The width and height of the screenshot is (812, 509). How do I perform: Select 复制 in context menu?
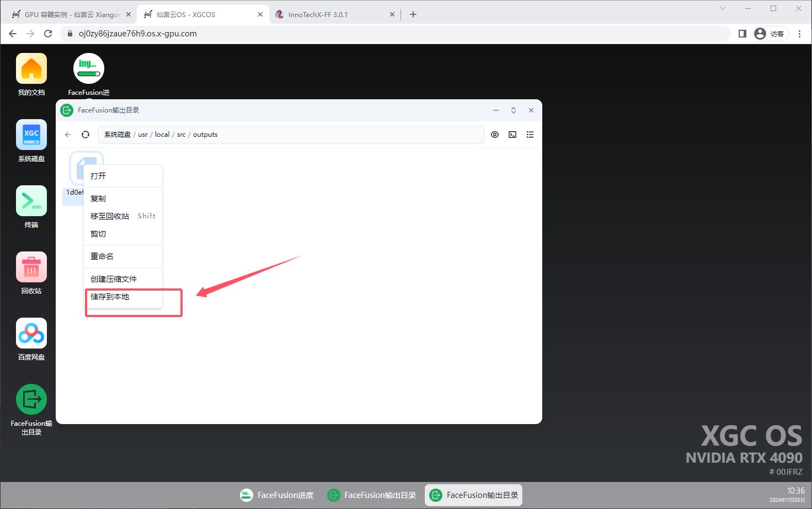(123, 199)
